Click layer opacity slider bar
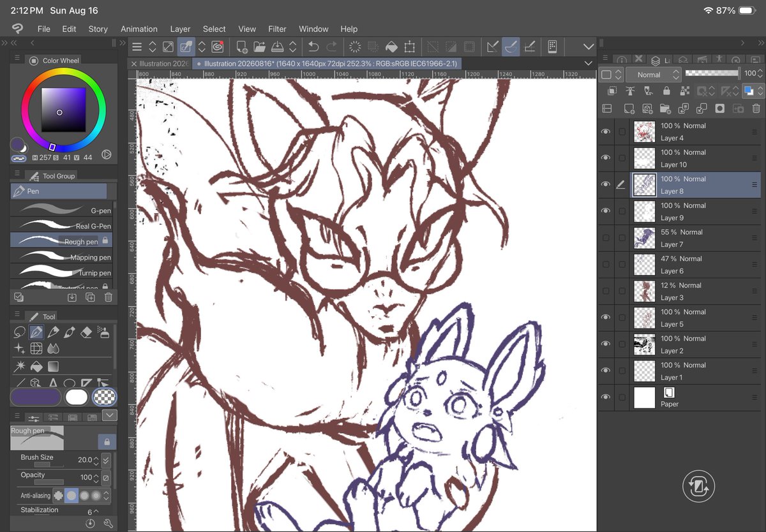Image resolution: width=766 pixels, height=532 pixels. pyautogui.click(x=712, y=74)
